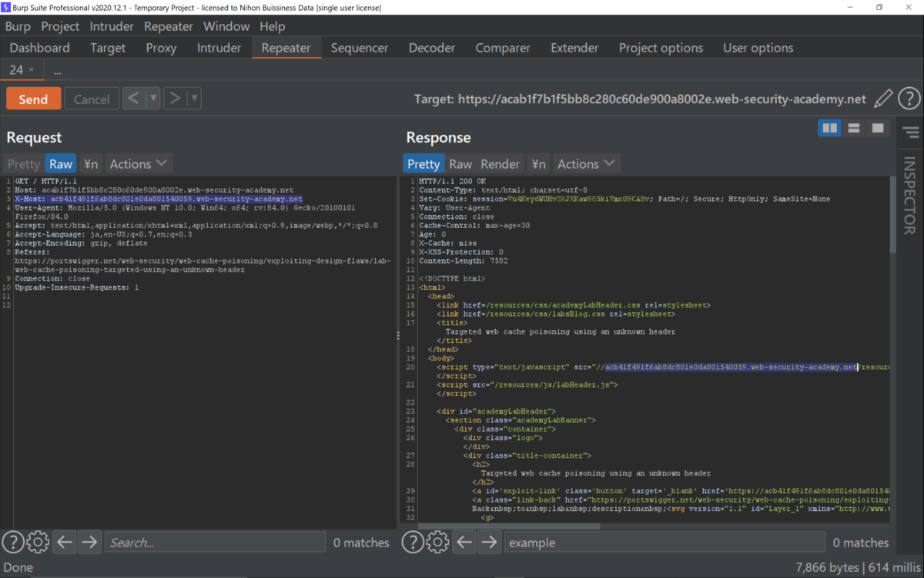Click the orange Send button
Viewport: 924px width, 578px height.
(x=33, y=99)
